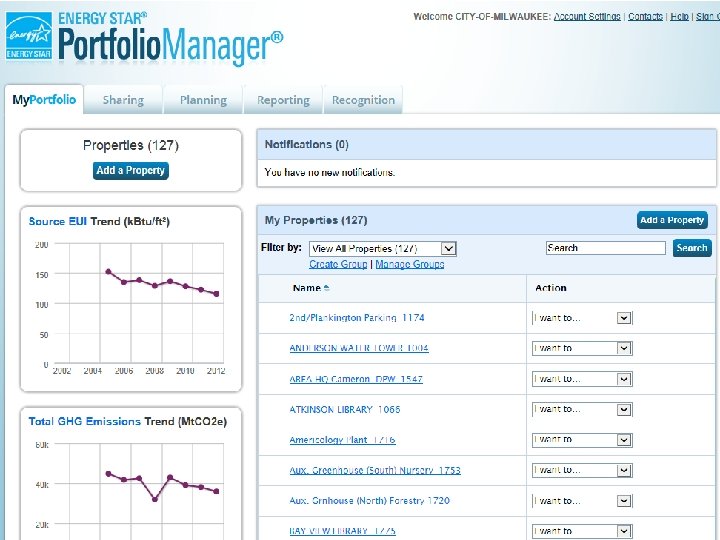Image resolution: width=720 pixels, height=540 pixels.
Task: Click the My Properties (127) heading
Action: (315, 220)
